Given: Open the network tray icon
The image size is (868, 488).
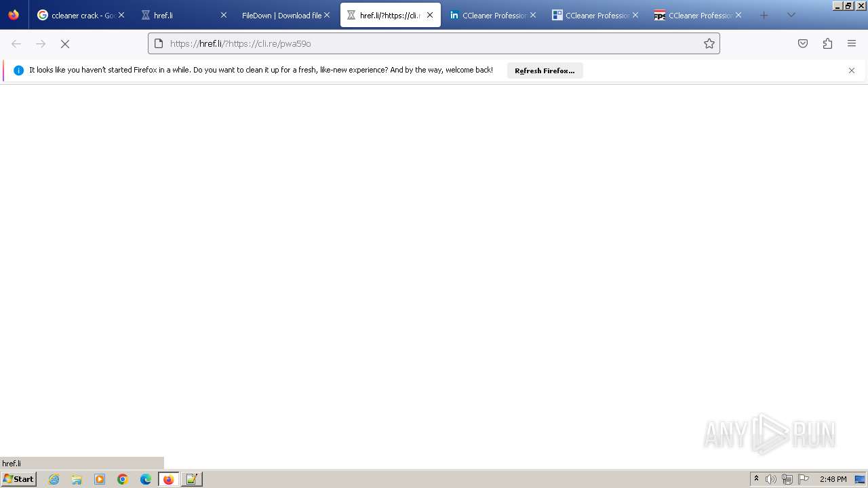Looking at the screenshot, I should pyautogui.click(x=787, y=479).
